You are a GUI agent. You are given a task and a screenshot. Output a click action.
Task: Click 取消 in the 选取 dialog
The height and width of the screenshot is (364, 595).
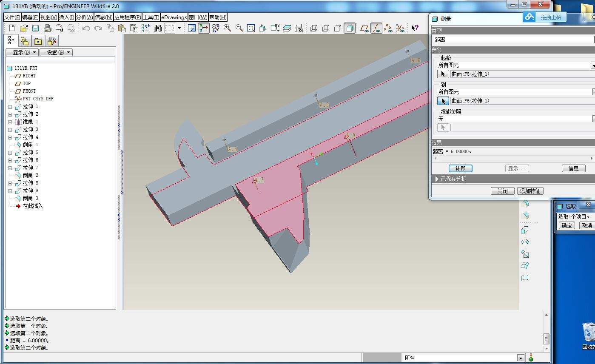point(587,225)
